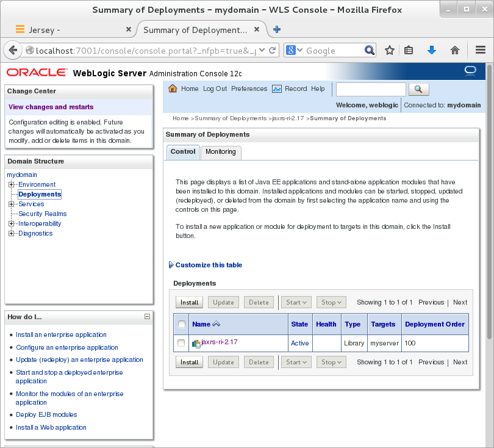494x448 pixels.
Task: Check the select-all checkbox in table header
Action: [x=181, y=324]
